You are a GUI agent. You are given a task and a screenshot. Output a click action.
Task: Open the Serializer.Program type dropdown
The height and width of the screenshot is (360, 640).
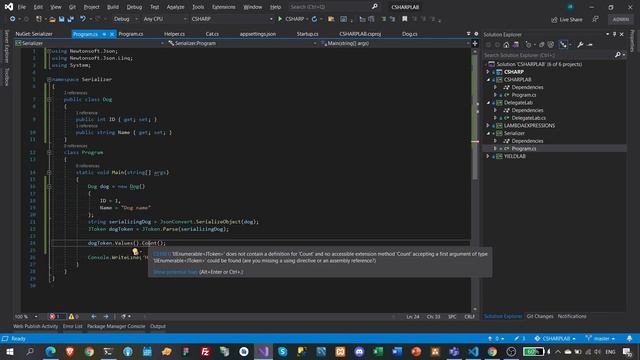[x=242, y=43]
